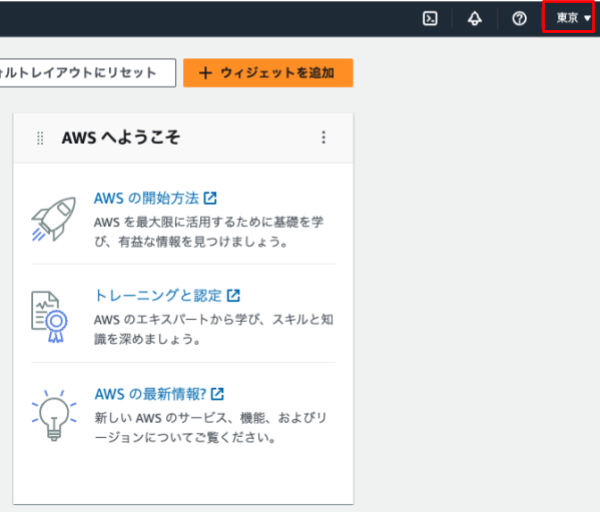This screenshot has height=512, width=600.
Task: Open the AWS へようこそ widget options menu
Action: pos(323,138)
